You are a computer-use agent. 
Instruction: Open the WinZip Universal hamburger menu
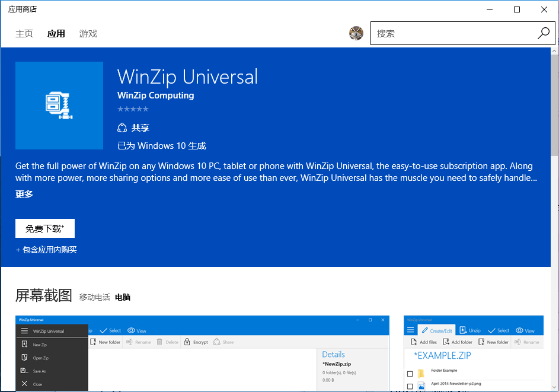(x=25, y=330)
